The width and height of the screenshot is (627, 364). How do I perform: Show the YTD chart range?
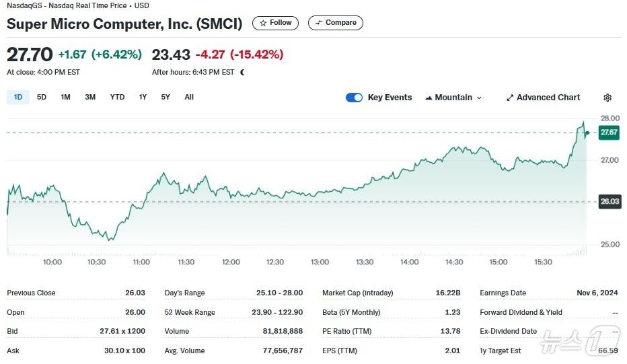point(117,97)
